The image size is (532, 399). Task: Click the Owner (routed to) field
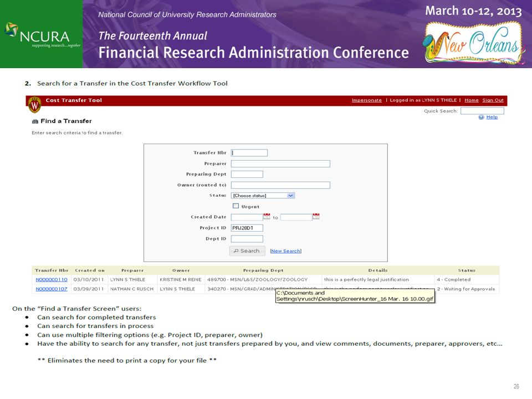point(280,185)
